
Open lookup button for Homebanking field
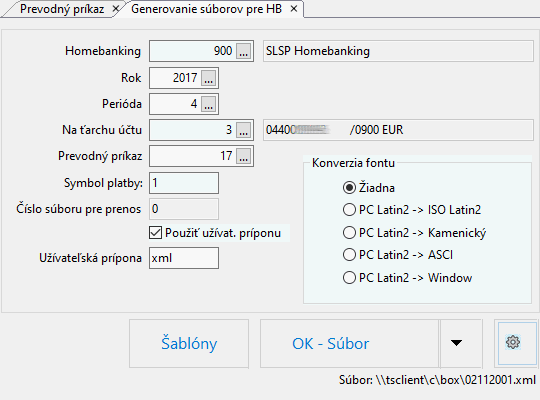tap(243, 51)
